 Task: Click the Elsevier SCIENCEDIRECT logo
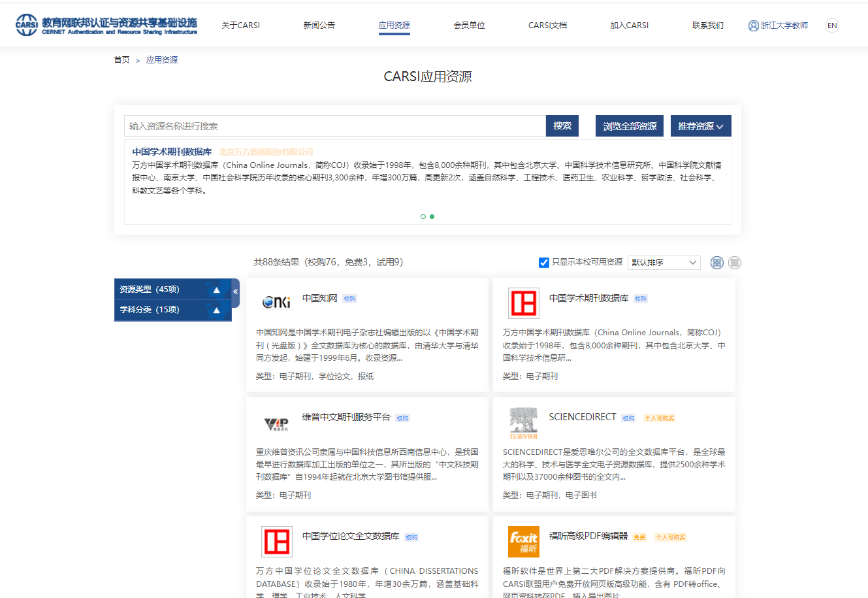pos(523,422)
